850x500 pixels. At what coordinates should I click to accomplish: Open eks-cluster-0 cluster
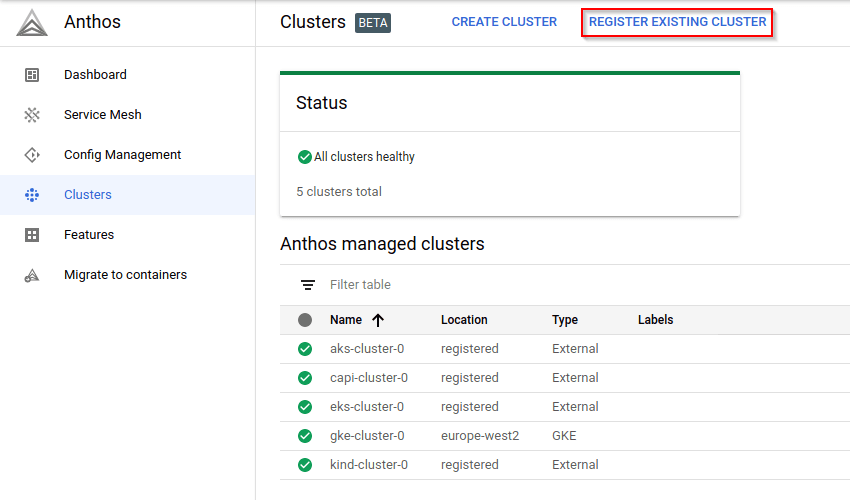tap(367, 407)
